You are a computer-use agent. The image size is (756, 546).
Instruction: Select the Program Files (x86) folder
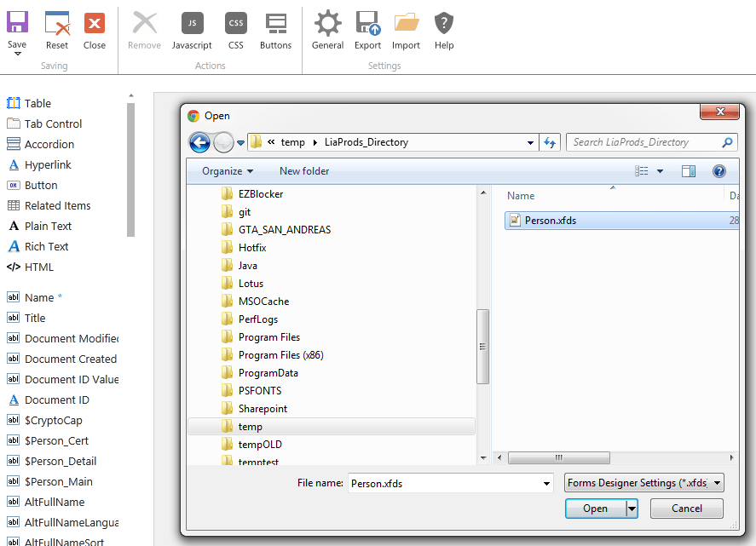(x=273, y=355)
